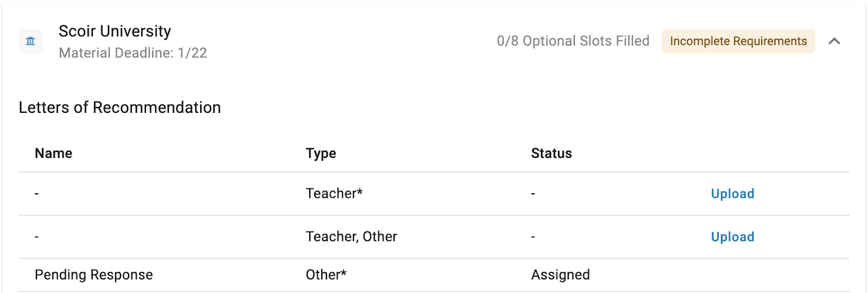
Task: Click the Name column header
Action: (53, 154)
